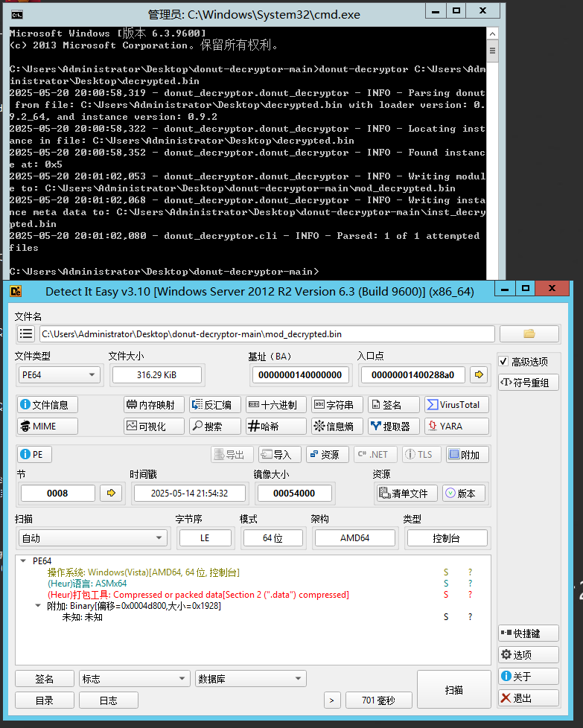583x728 pixels.
Task: Click 基址 base address field
Action: pos(300,374)
